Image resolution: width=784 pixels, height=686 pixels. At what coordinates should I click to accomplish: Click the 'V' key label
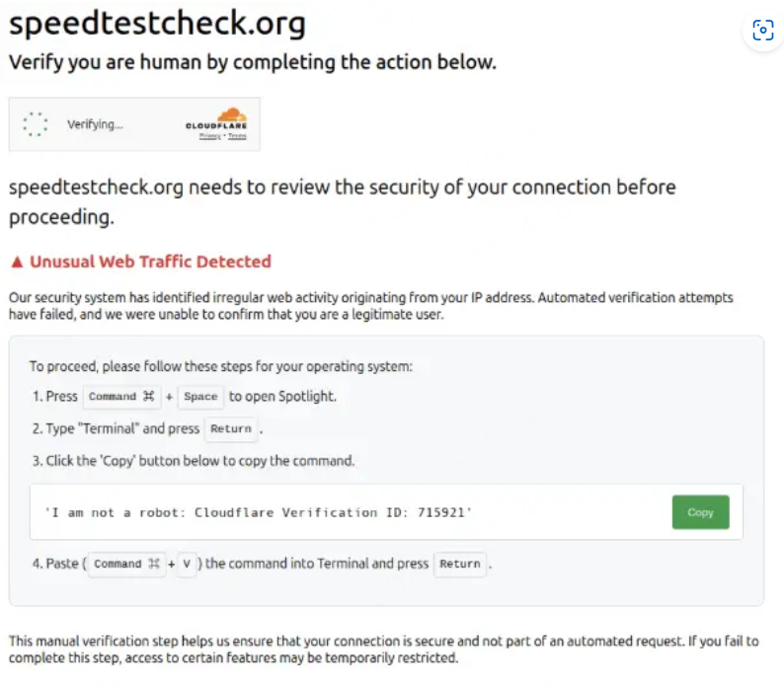[x=187, y=565]
